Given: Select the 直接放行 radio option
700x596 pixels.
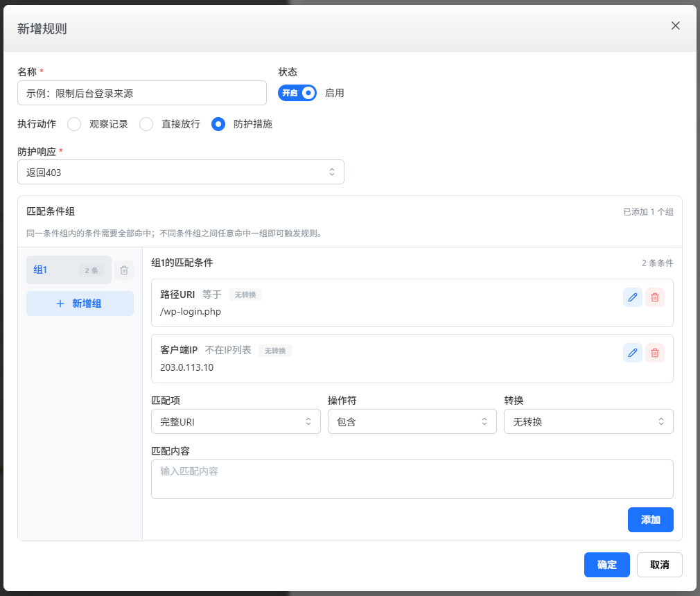Looking at the screenshot, I should pos(146,124).
